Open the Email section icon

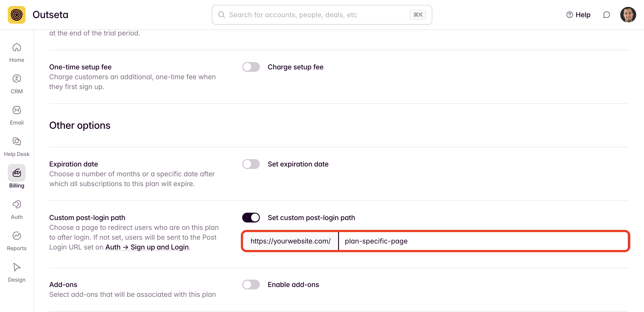[x=17, y=110]
